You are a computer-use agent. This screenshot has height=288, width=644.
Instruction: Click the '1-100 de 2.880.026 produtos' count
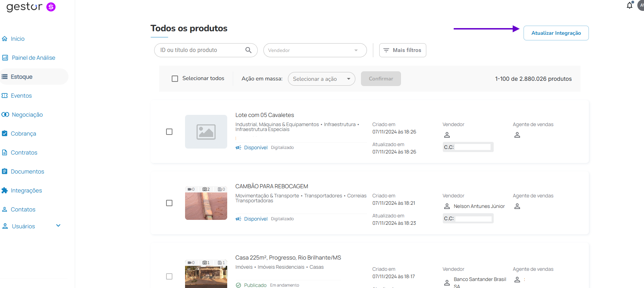click(x=533, y=79)
